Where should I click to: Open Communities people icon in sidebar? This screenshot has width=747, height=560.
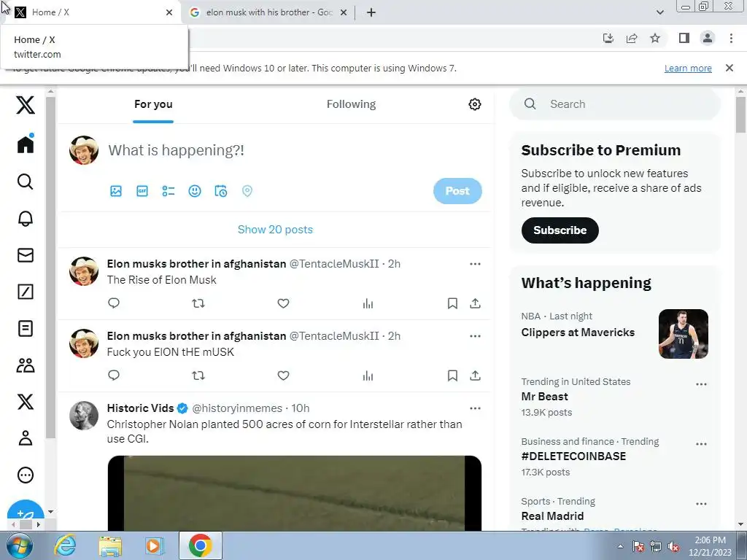(x=26, y=365)
